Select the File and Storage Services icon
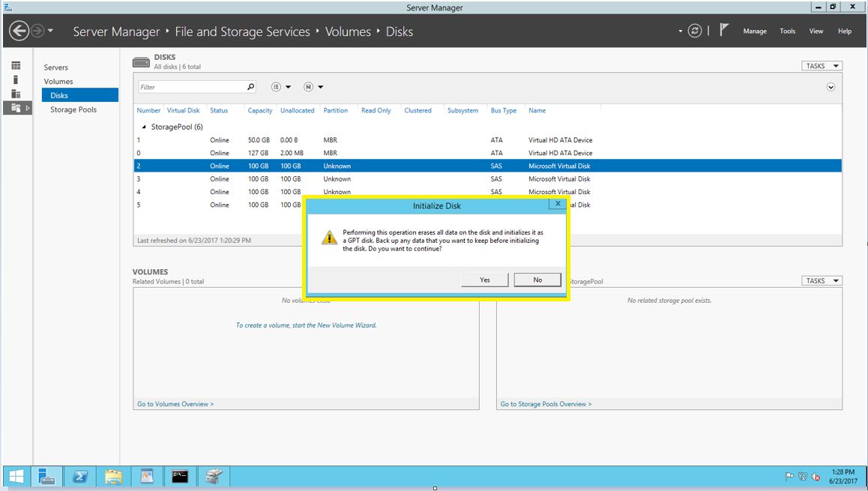Image resolution: width=868 pixels, height=491 pixels. point(16,107)
